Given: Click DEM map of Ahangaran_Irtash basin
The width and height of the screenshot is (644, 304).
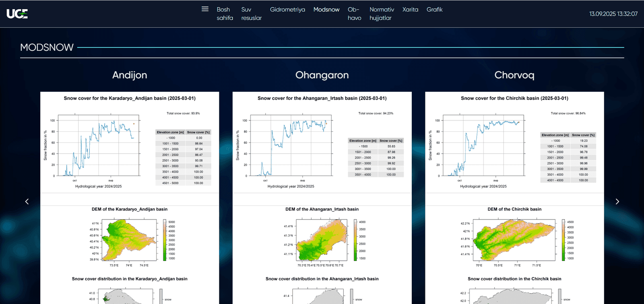Looking at the screenshot, I should tap(321, 240).
